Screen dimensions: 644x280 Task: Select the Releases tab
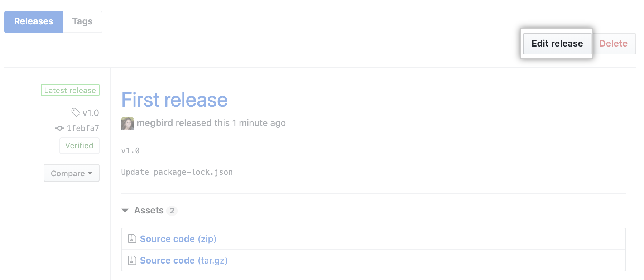[34, 21]
